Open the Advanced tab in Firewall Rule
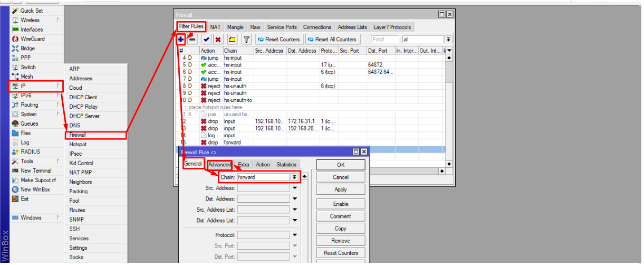The height and width of the screenshot is (265, 644). 219,165
